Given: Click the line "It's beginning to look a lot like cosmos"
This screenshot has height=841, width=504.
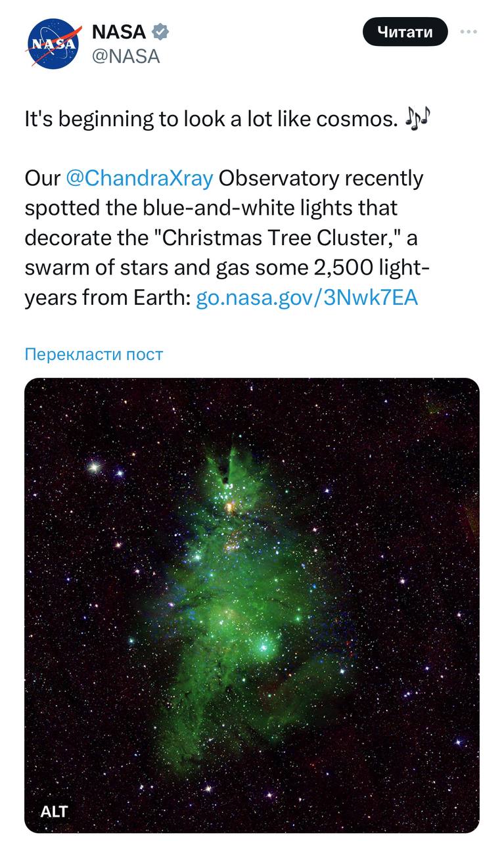Looking at the screenshot, I should tap(210, 119).
